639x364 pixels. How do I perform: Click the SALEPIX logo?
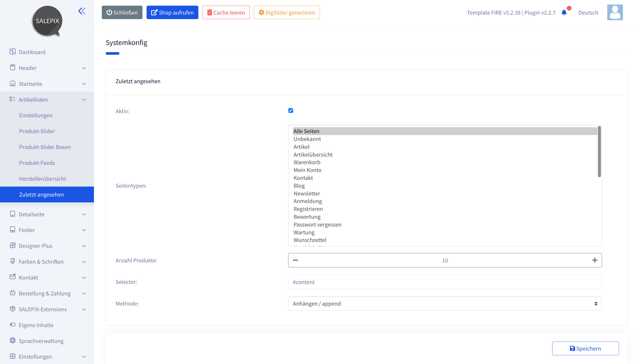47,21
